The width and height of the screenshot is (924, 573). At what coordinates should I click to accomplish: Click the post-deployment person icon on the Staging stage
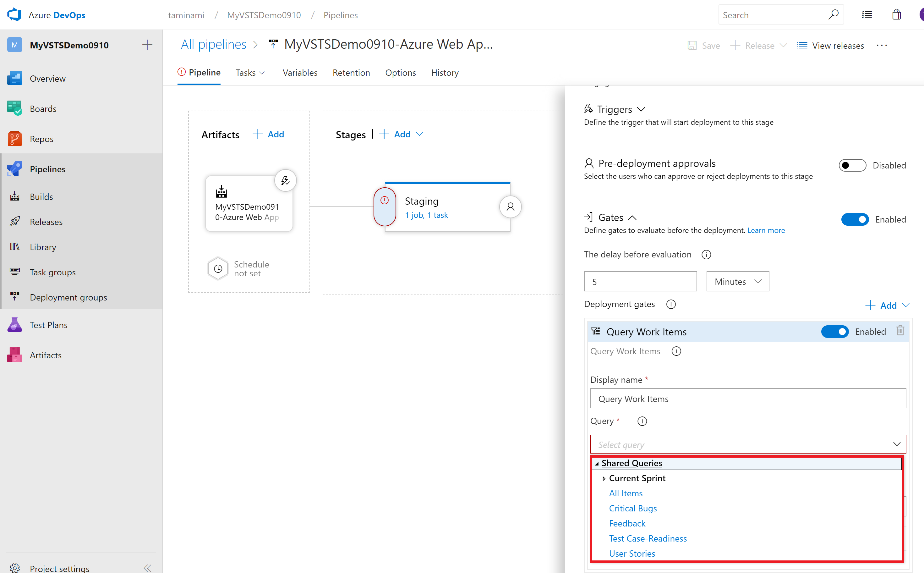pyautogui.click(x=510, y=207)
